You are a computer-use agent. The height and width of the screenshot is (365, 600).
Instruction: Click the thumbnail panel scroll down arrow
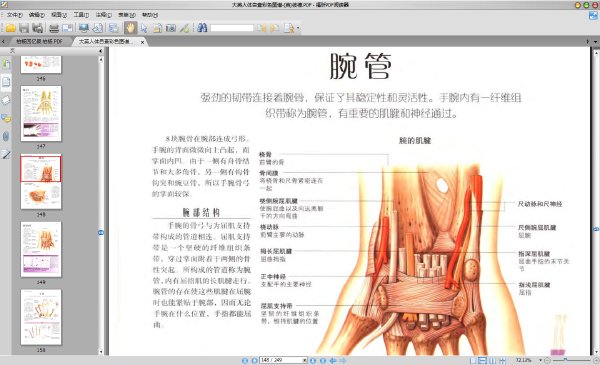pyautogui.click(x=101, y=352)
